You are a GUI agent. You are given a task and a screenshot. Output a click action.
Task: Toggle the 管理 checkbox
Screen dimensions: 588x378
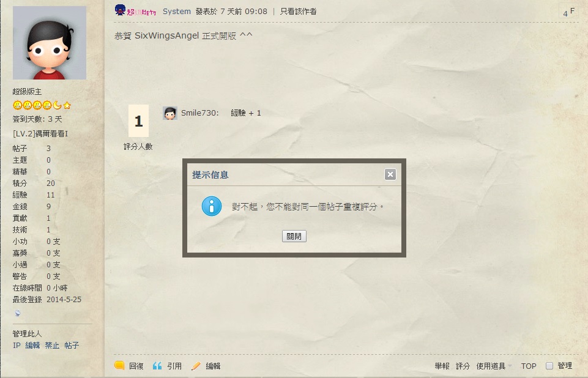[x=549, y=366]
